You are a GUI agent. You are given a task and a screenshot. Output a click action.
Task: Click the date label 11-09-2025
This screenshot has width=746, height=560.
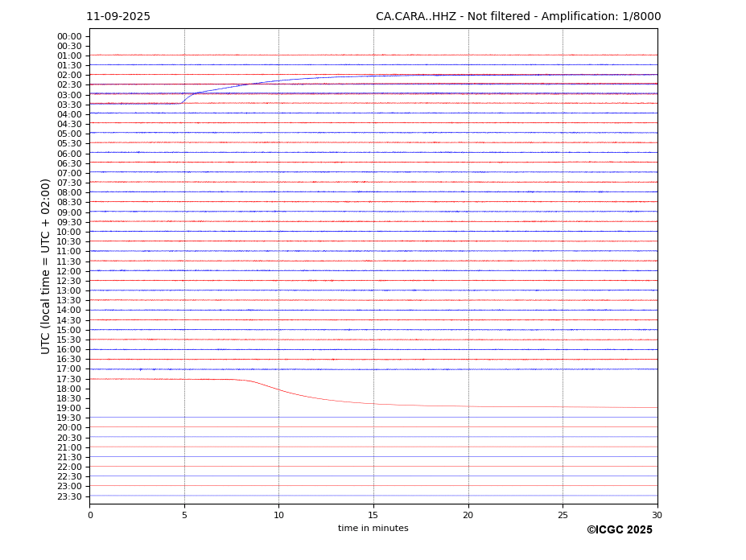[x=118, y=17]
